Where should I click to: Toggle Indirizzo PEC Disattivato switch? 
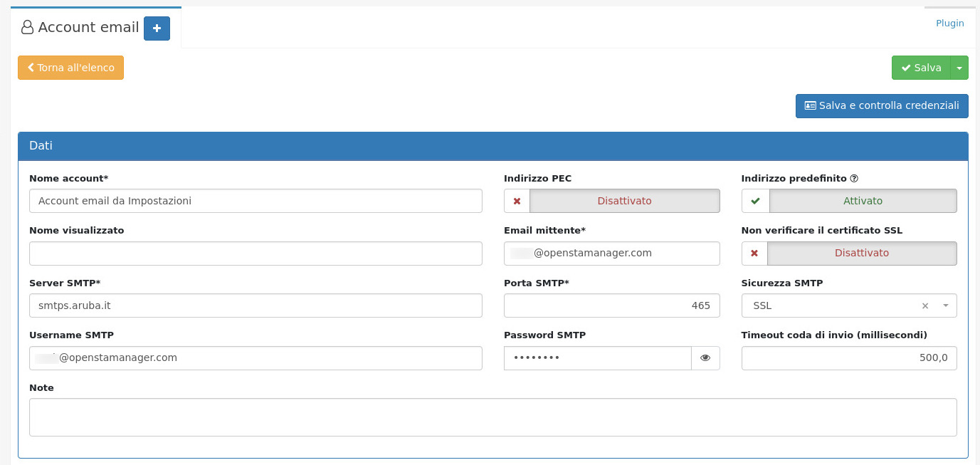point(624,201)
